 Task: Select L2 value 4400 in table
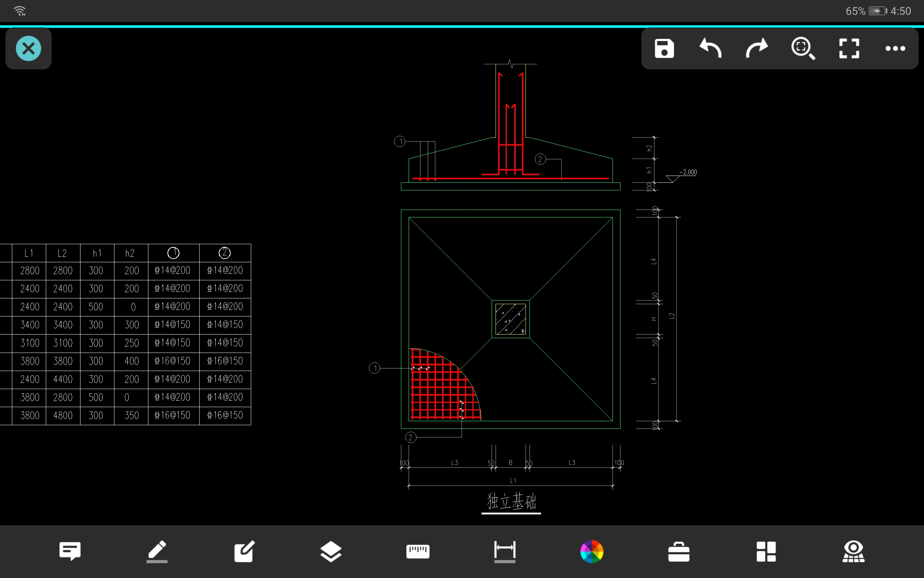63,379
